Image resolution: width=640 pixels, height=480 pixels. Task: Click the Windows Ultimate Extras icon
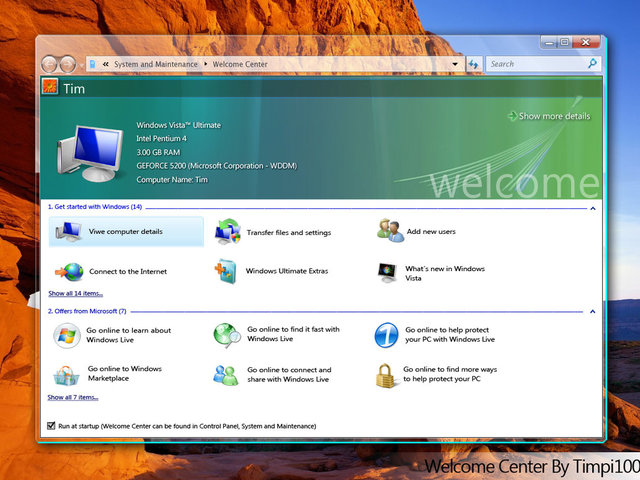point(226,271)
